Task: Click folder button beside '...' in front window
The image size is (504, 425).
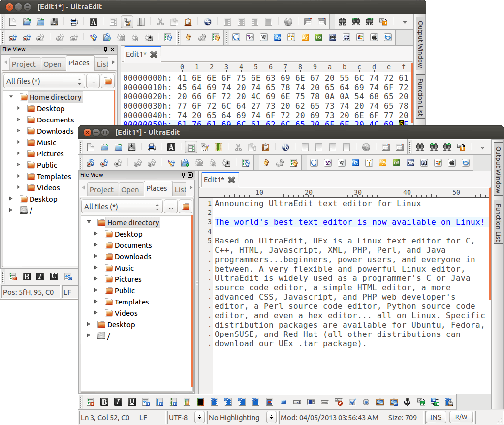Action: click(186, 207)
